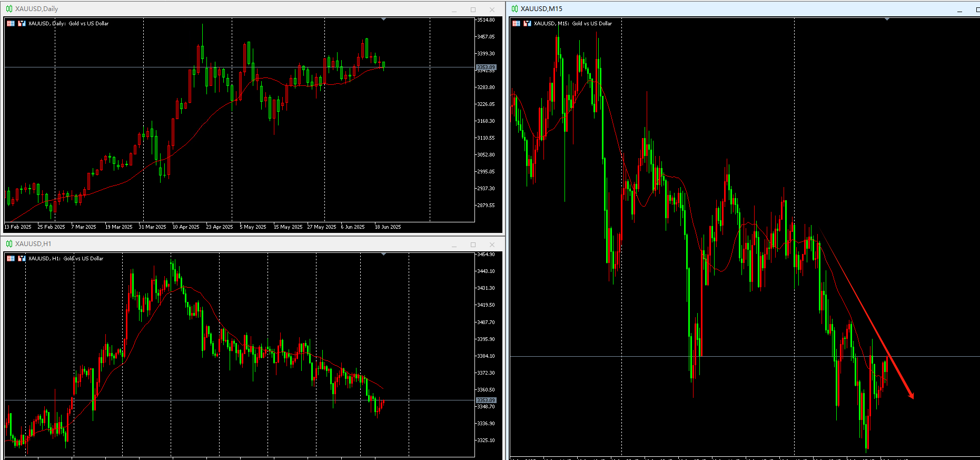This screenshot has height=460, width=980.
Task: Maximize the XAUUSD,H1 chart window
Action: click(x=473, y=244)
